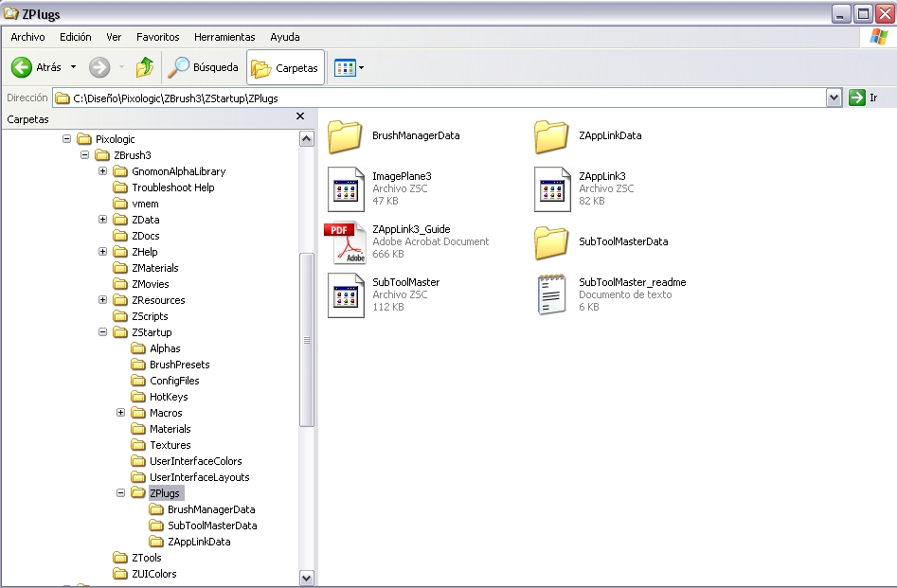Go up one folder level
This screenshot has width=897, height=588.
point(145,67)
